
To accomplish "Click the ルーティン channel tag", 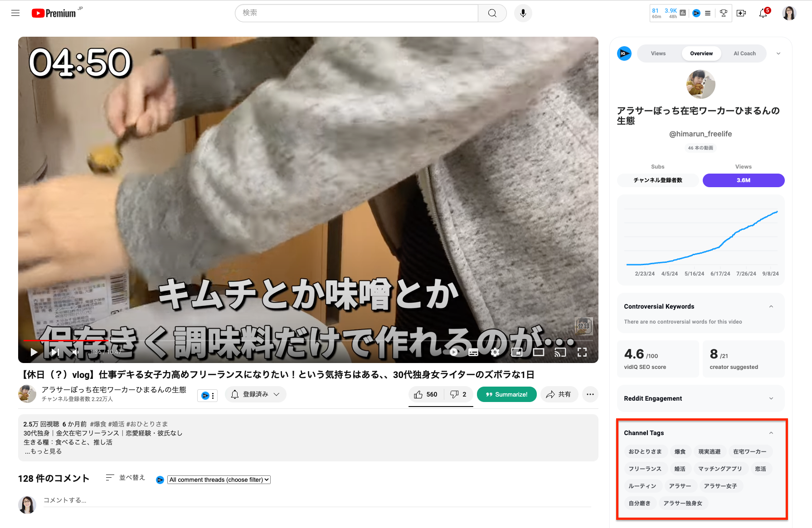I will 642,486.
